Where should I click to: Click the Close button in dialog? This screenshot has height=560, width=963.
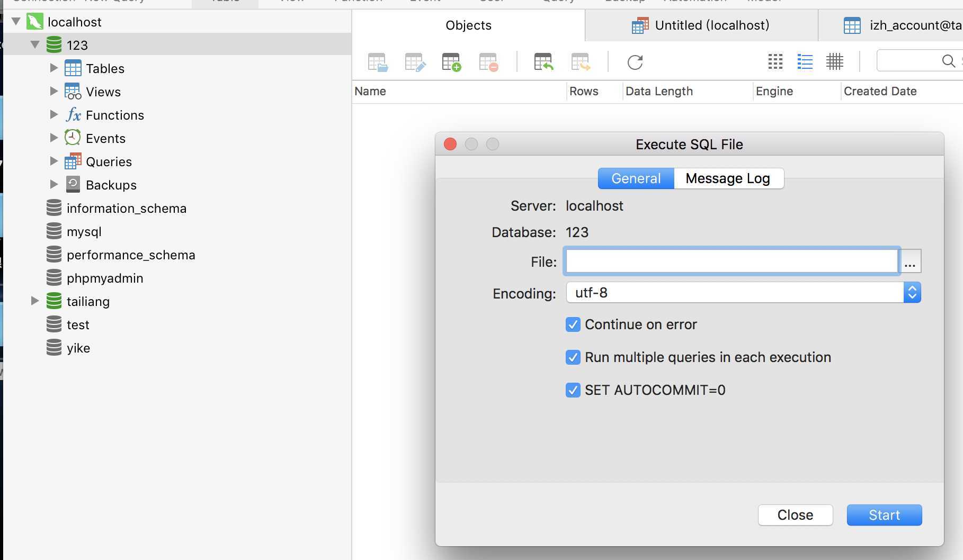795,515
